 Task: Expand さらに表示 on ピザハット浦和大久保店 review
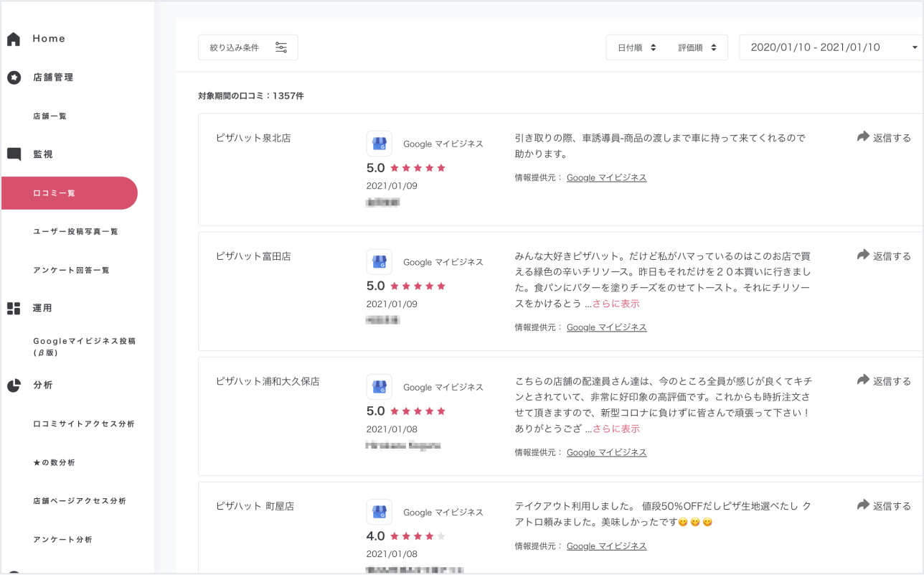pos(616,429)
